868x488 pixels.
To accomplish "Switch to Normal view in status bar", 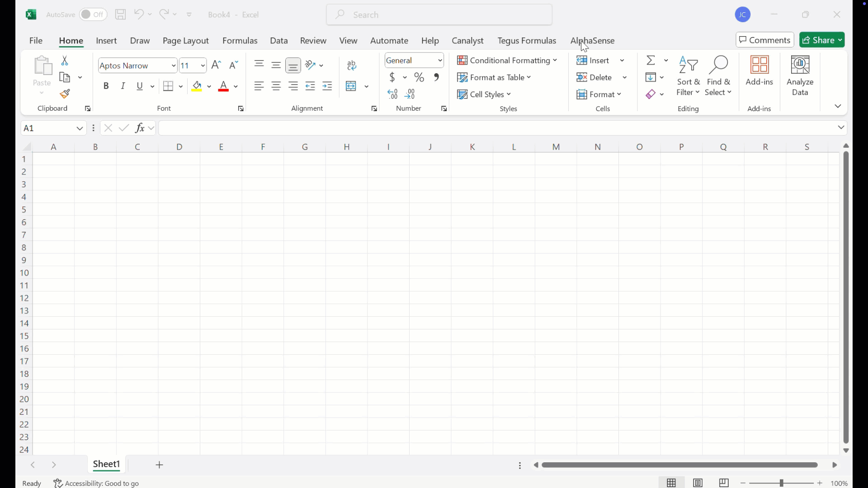I will coord(672,483).
